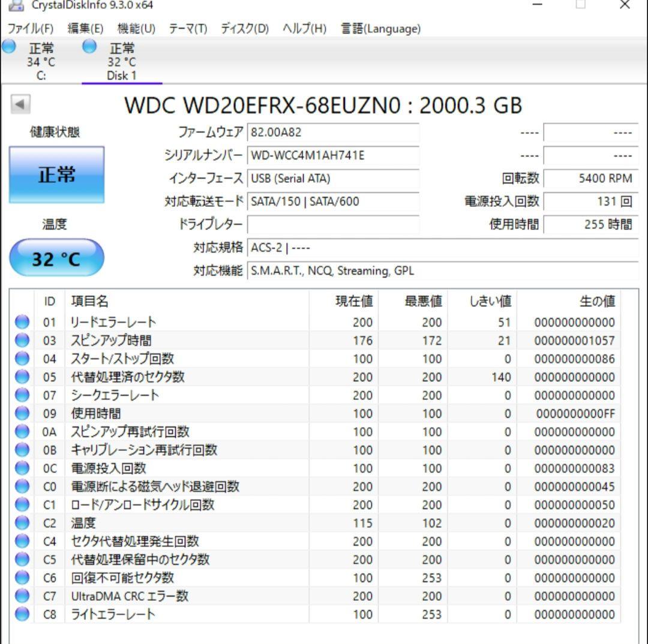This screenshot has height=644, width=648.
Task: Click the status dot beside 代替処理済のセクタ数
Action: click(21, 377)
